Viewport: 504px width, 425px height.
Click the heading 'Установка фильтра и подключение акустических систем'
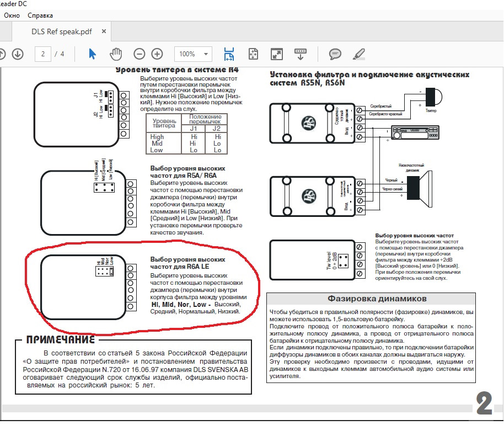point(369,79)
